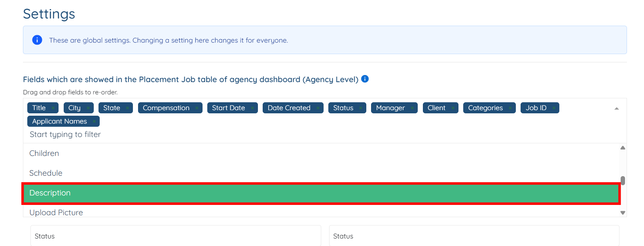Remove the Start Date tag's x icon
644x246 pixels.
pyautogui.click(x=252, y=108)
